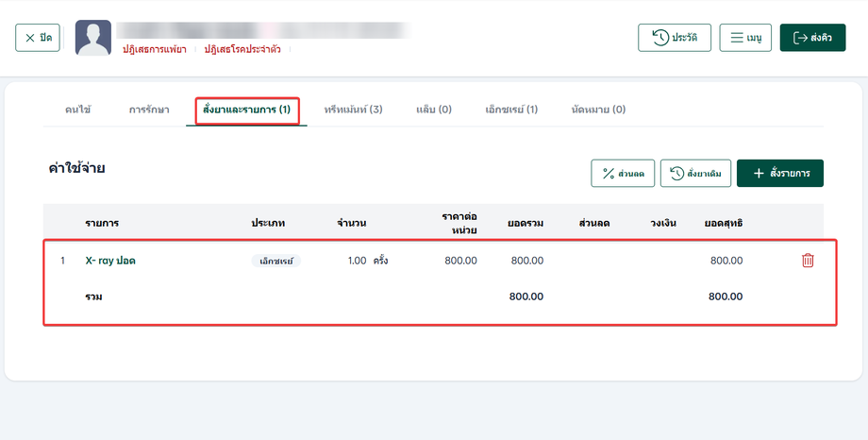Image resolution: width=868 pixels, height=440 pixels.
Task: Switch to the การรักษา tab
Action: pyautogui.click(x=149, y=110)
